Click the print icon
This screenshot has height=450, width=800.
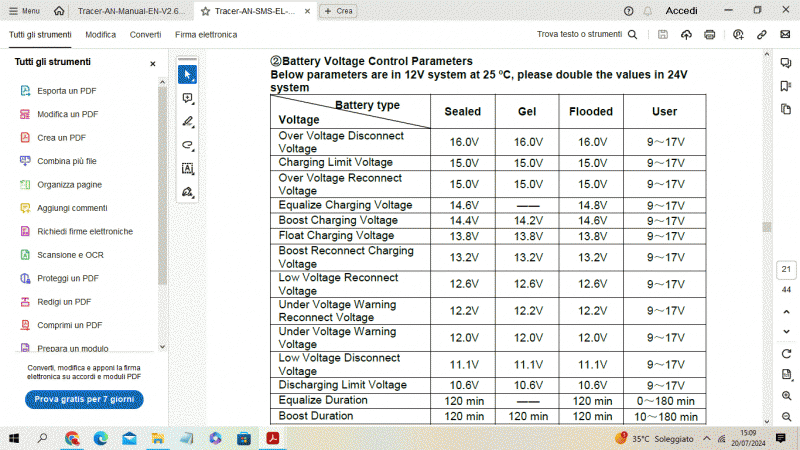(710, 34)
